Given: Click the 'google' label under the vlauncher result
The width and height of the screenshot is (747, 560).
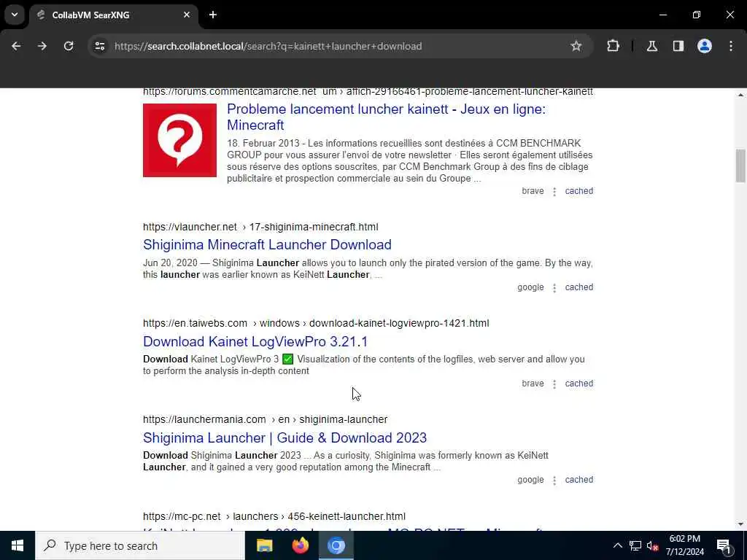Looking at the screenshot, I should coord(530,287).
